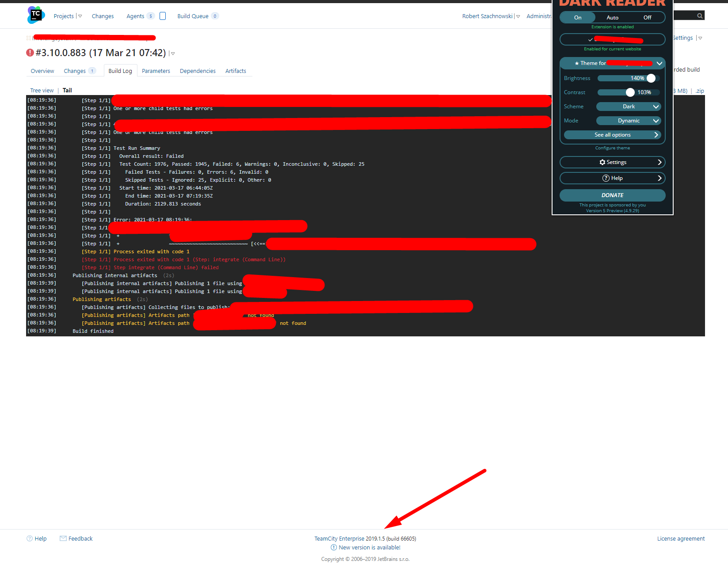Open the Scheme dropdown set to Dark
The height and width of the screenshot is (564, 728).
tap(629, 106)
